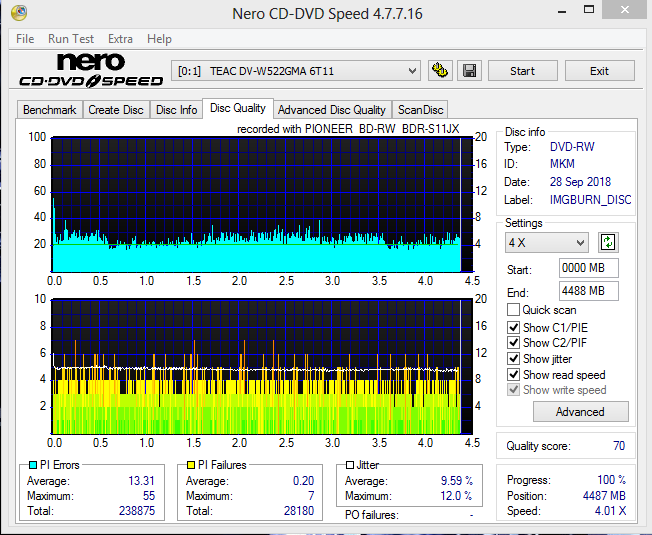The width and height of the screenshot is (652, 535).
Task: Click PI Errors average value 13.31
Action: click(141, 481)
